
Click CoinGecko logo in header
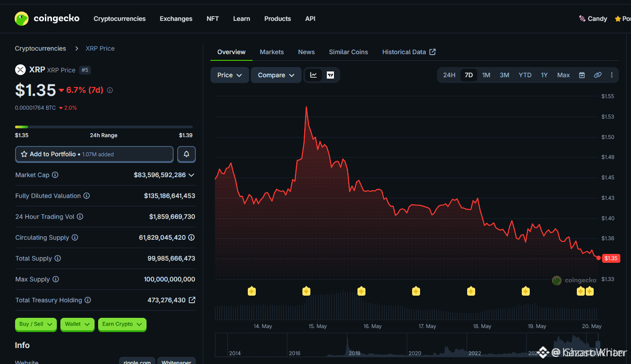pyautogui.click(x=47, y=19)
